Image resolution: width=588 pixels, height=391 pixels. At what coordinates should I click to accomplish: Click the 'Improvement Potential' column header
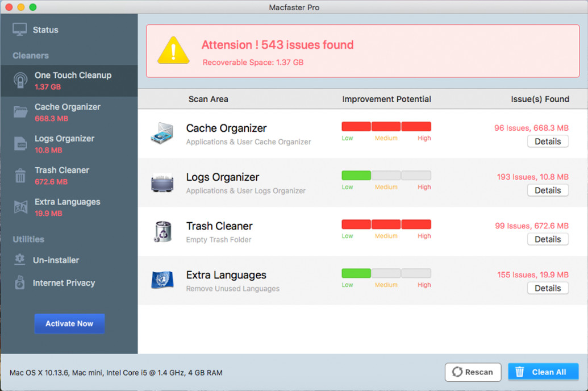click(x=386, y=99)
